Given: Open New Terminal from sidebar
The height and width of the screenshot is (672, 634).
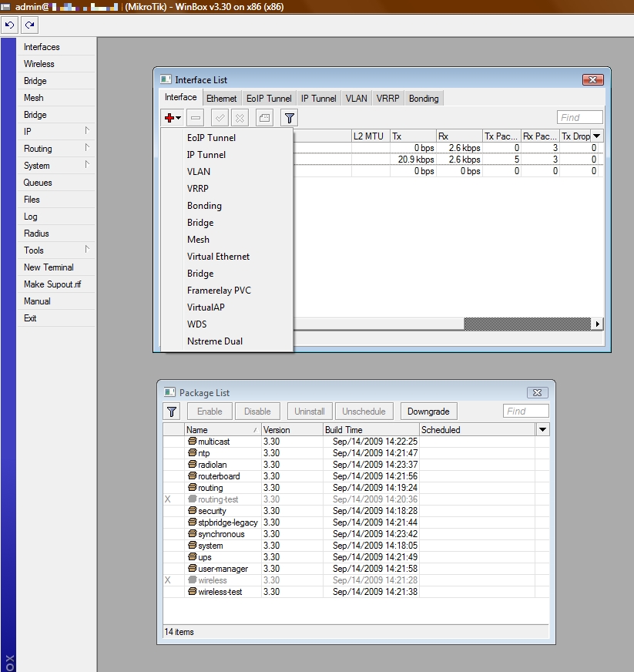Looking at the screenshot, I should coord(55,267).
